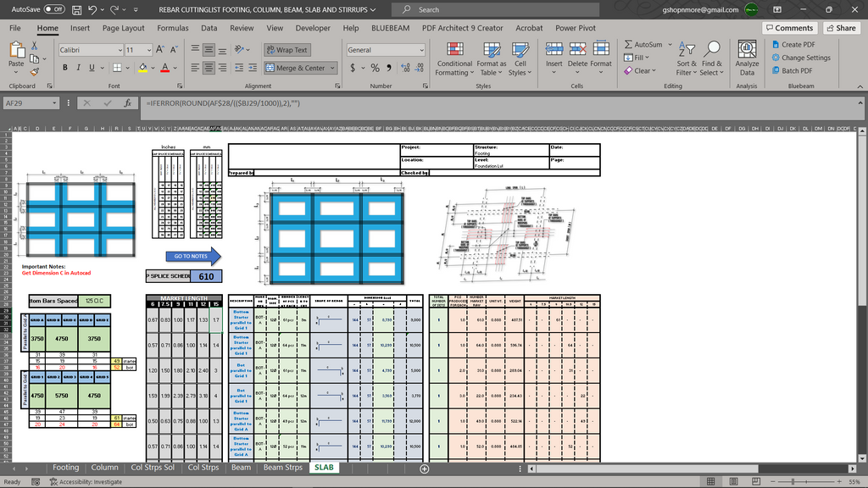The image size is (868, 488).
Task: Click the Paste clipboard icon
Action: pos(16,50)
